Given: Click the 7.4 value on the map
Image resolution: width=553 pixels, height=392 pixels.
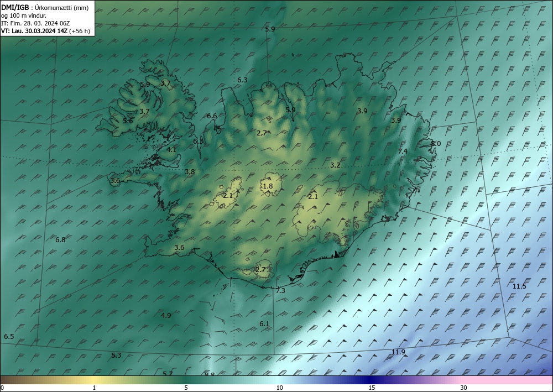Looking at the screenshot, I should [x=403, y=151].
